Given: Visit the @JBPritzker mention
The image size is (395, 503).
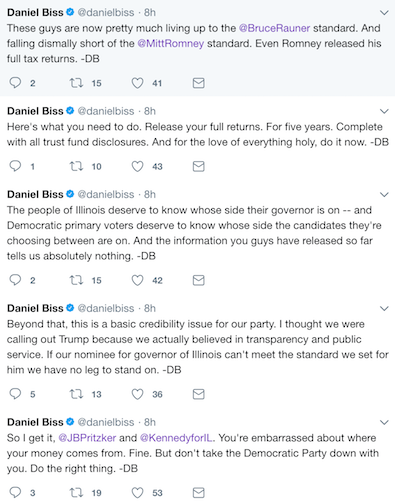Looking at the screenshot, I should click(87, 438).
